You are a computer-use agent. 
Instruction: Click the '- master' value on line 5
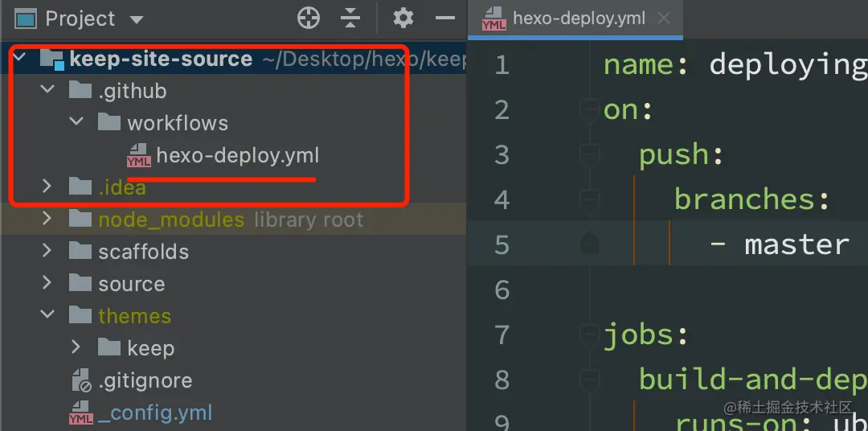pyautogui.click(x=779, y=244)
